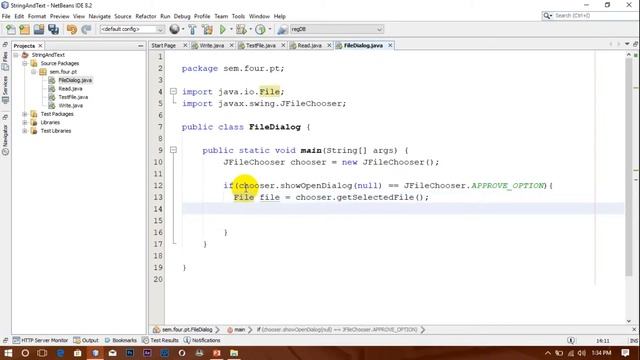Collapse the StringAndText project node
This screenshot has width=640, height=360.
point(16,55)
